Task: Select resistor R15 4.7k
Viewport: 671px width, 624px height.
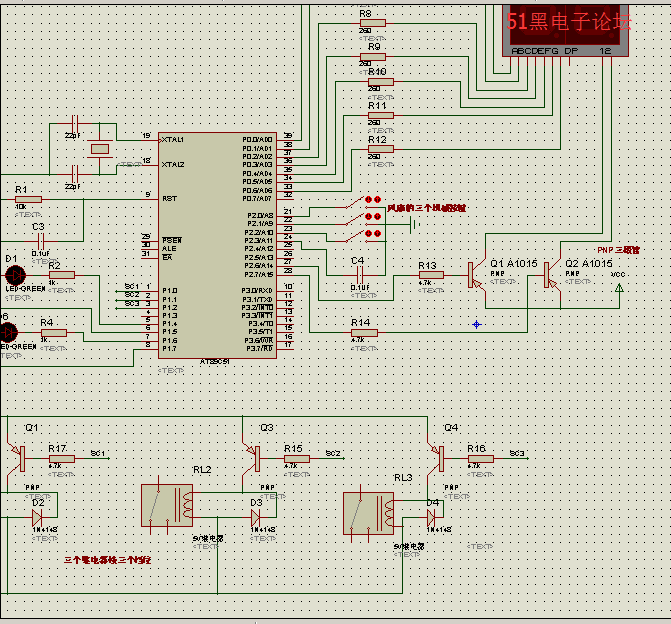Action: coord(297,459)
